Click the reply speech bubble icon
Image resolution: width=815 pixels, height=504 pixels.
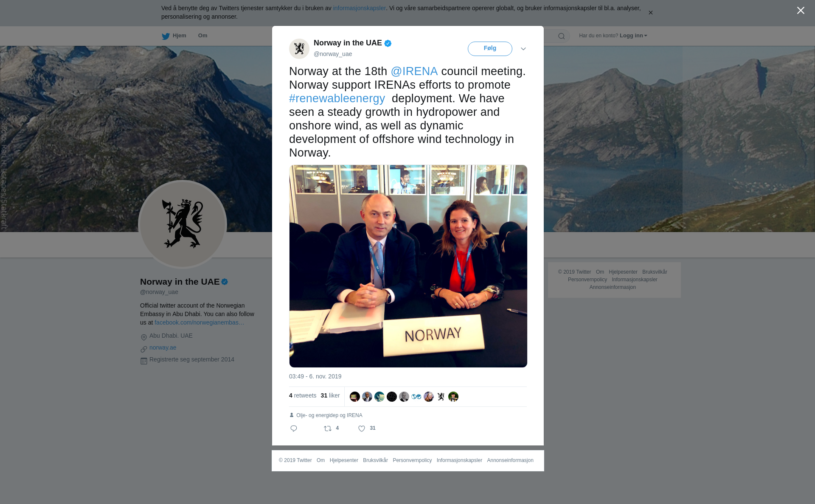tap(294, 428)
